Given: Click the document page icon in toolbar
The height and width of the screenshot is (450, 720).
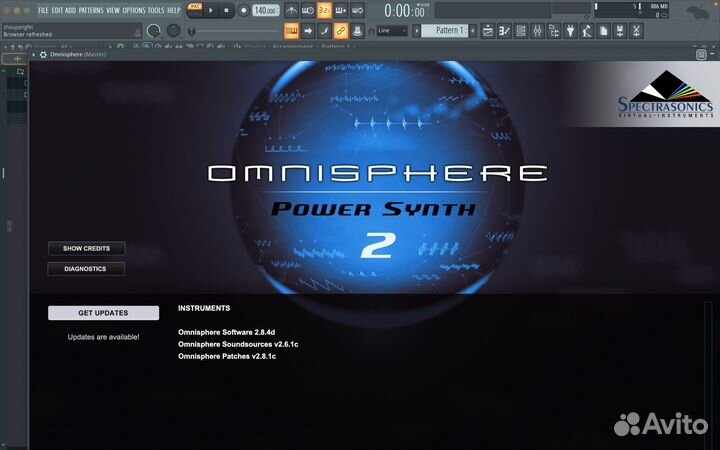Looking at the screenshot, I should [x=603, y=31].
